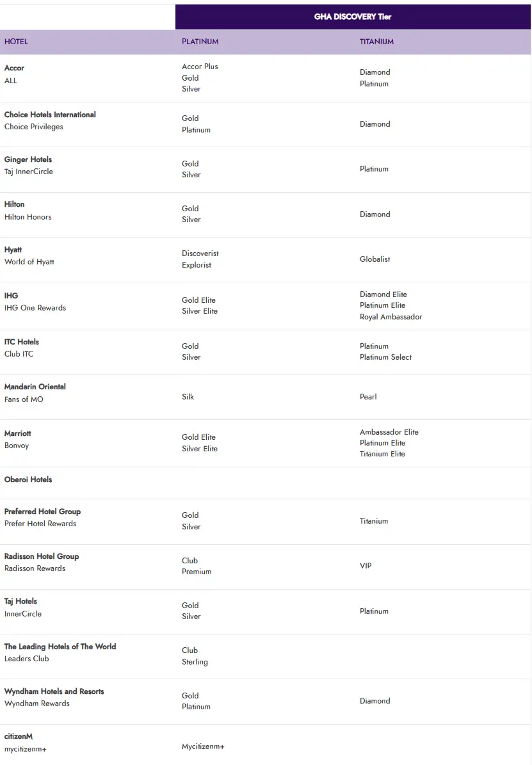Select the World of Hyatt text
Screen dimensions: 532x765
[29, 262]
